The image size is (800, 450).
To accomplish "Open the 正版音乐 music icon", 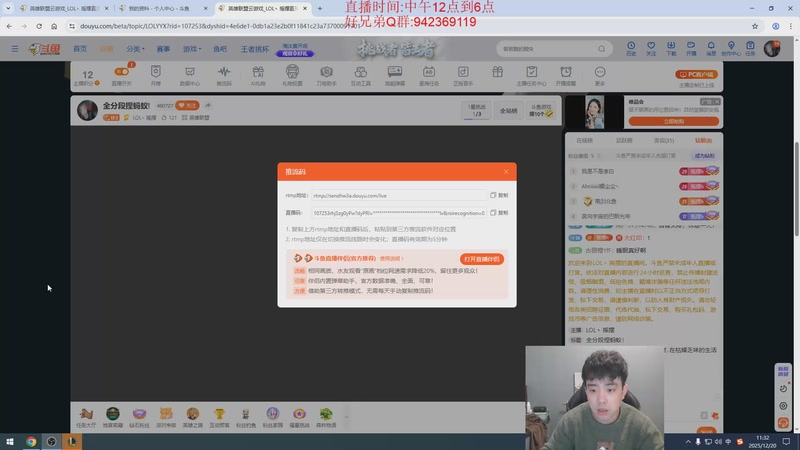I will (x=463, y=75).
